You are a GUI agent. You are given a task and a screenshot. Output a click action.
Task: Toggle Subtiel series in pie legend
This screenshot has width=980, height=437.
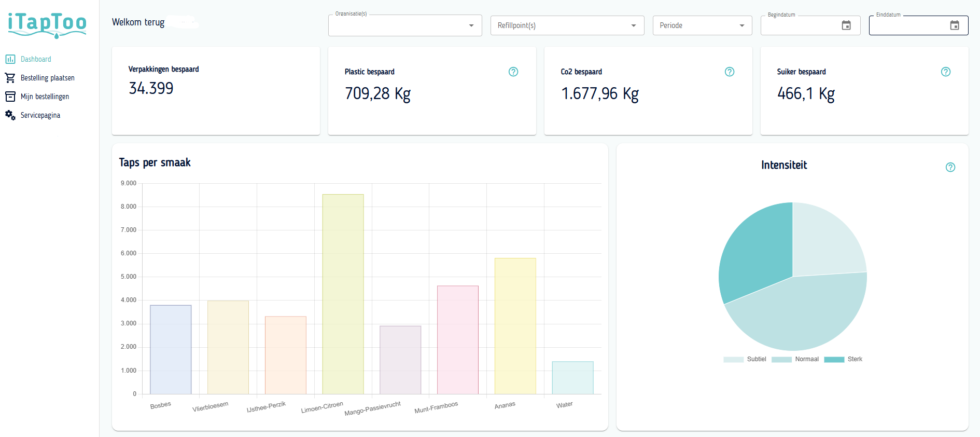click(x=745, y=359)
